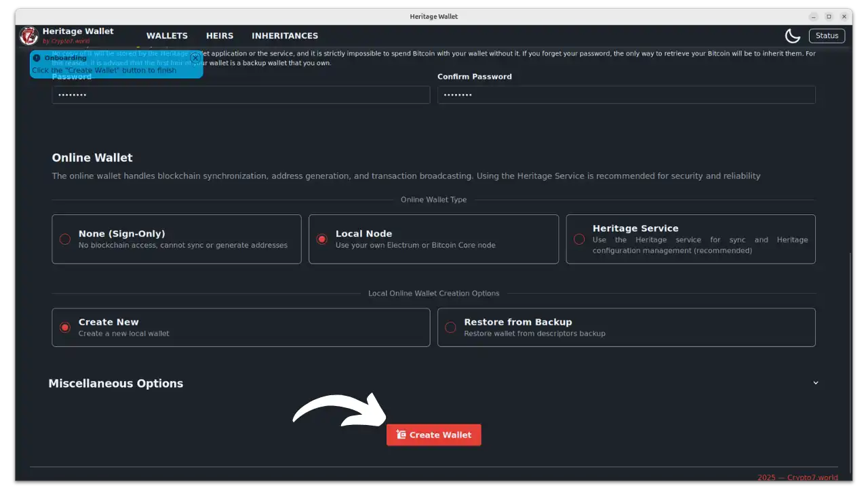Select the Local Node radio option
The width and height of the screenshot is (868, 488).
pyautogui.click(x=321, y=239)
